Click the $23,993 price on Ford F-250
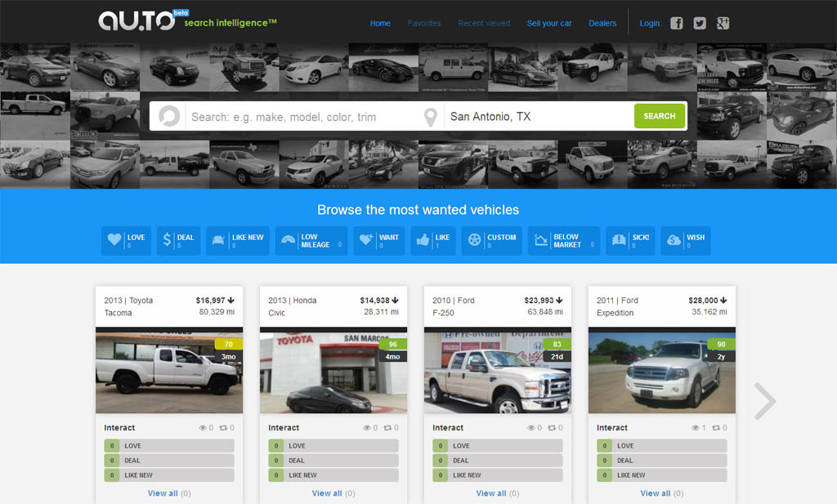This screenshot has height=504, width=837. [x=539, y=301]
